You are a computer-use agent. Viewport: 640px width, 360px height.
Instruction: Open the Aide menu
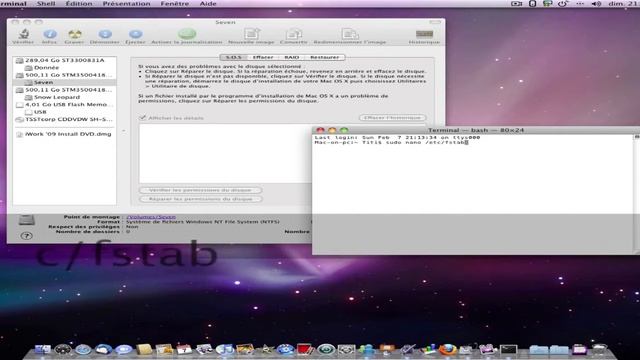pyautogui.click(x=208, y=4)
